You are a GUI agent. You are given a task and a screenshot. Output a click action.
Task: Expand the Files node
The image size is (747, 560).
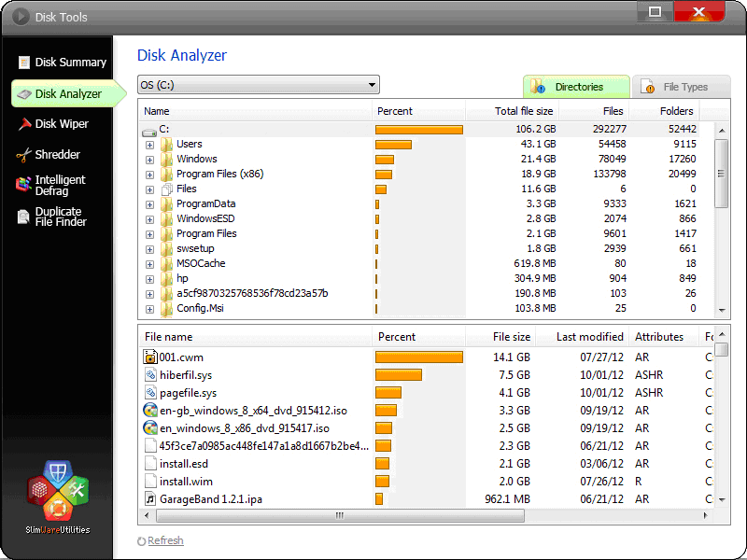click(149, 189)
